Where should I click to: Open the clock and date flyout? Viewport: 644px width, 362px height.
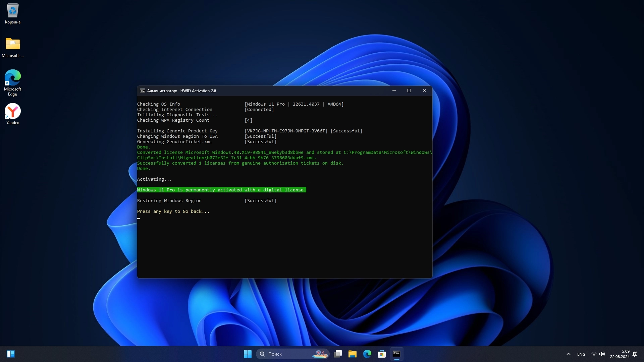coord(620,354)
